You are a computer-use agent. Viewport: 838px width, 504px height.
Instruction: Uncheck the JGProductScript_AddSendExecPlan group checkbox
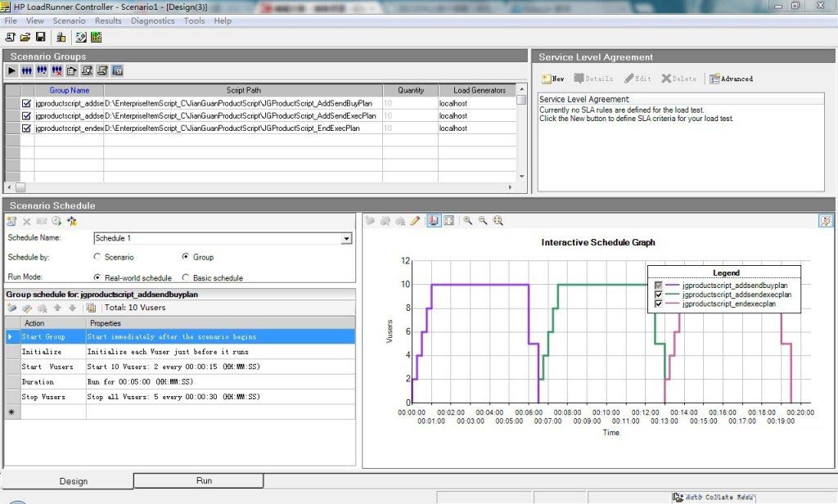pos(26,115)
